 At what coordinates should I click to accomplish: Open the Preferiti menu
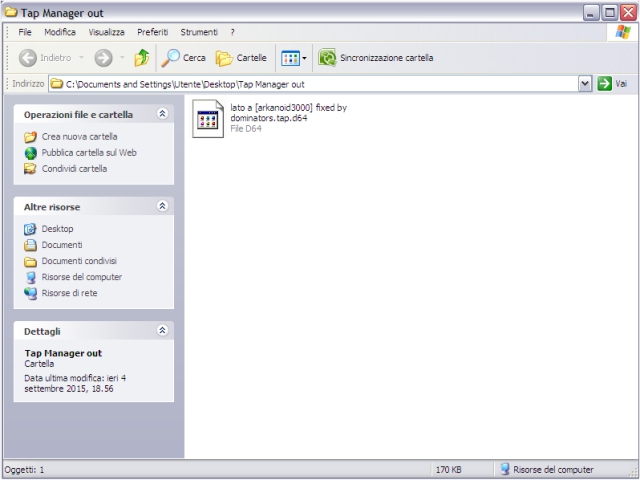[x=153, y=32]
